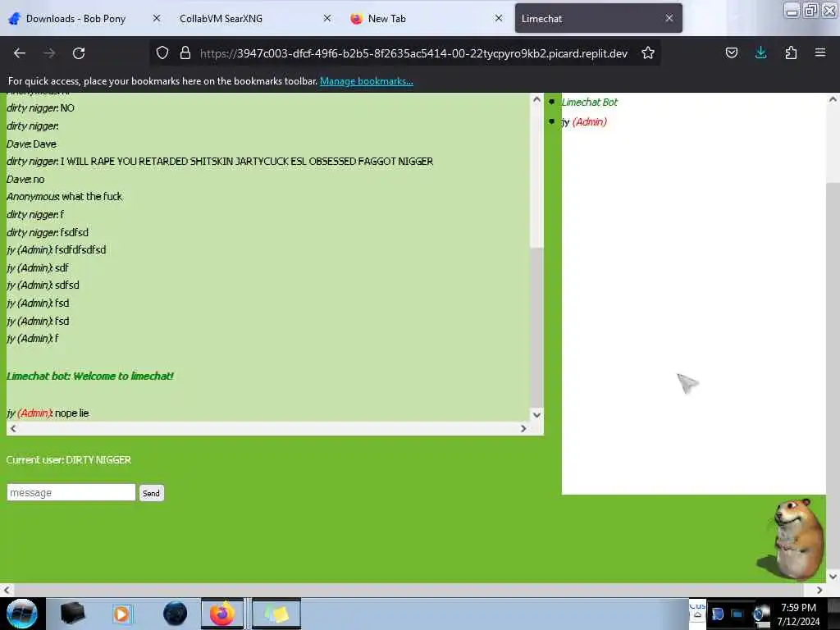Show hidden system tray icons arrow

click(x=697, y=615)
